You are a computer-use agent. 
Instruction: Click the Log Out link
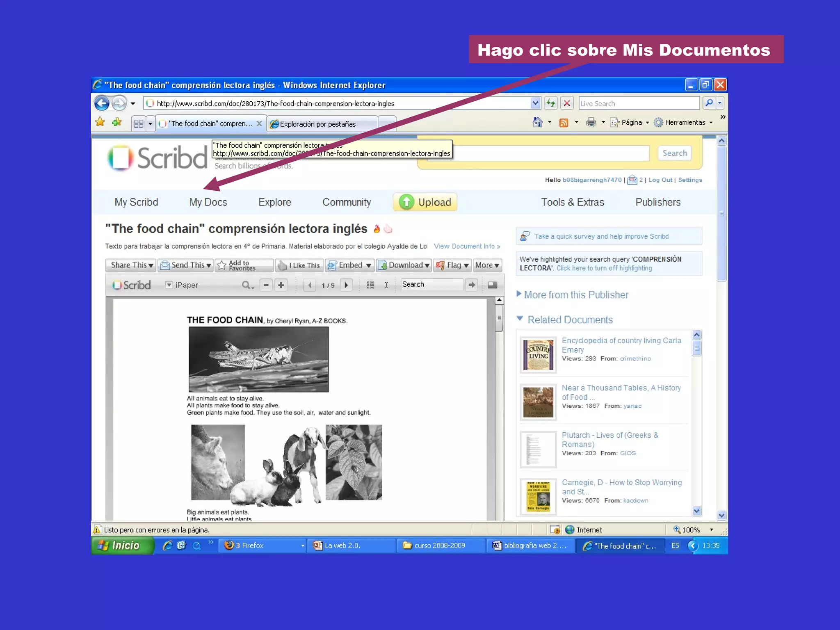tap(660, 180)
